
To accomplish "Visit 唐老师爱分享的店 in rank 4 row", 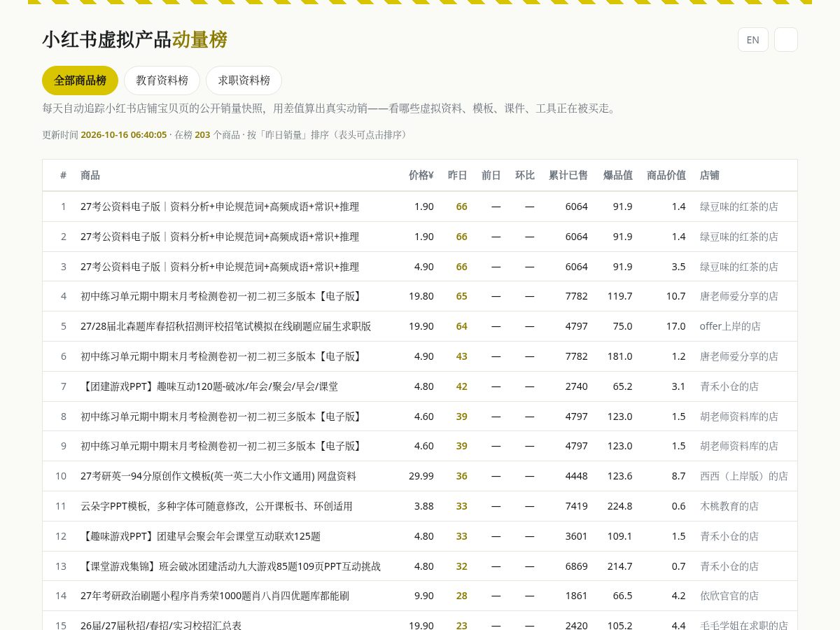I will (x=739, y=296).
